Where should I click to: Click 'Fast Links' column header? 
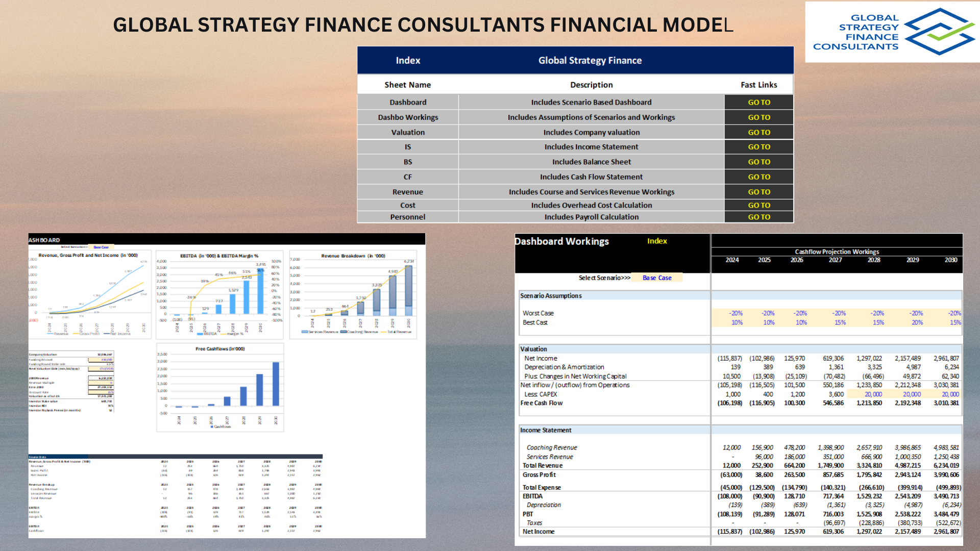(759, 85)
